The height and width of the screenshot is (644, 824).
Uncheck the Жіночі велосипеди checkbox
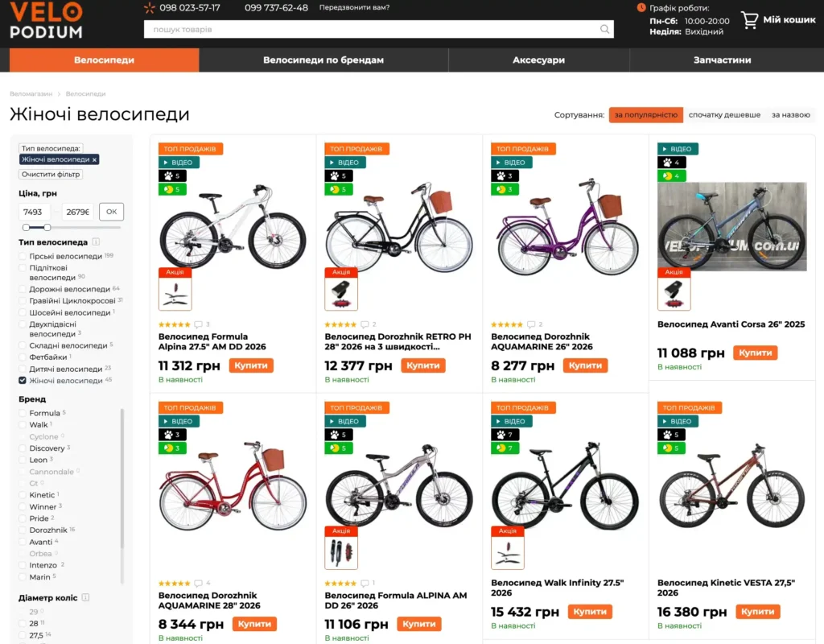click(x=22, y=380)
